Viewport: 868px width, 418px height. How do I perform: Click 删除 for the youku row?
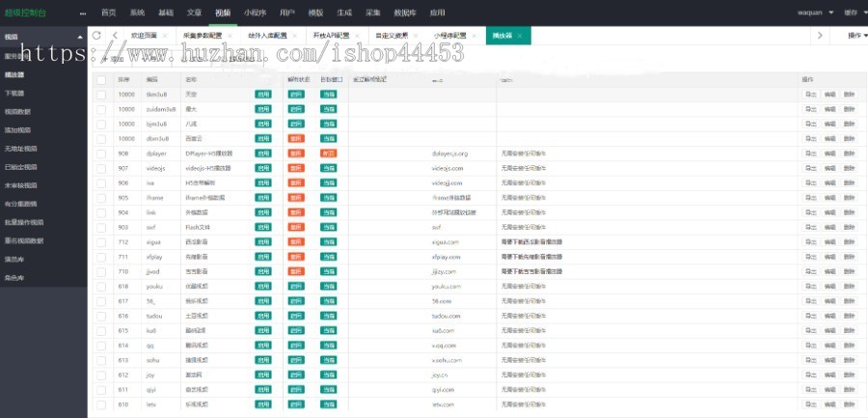pos(849,287)
